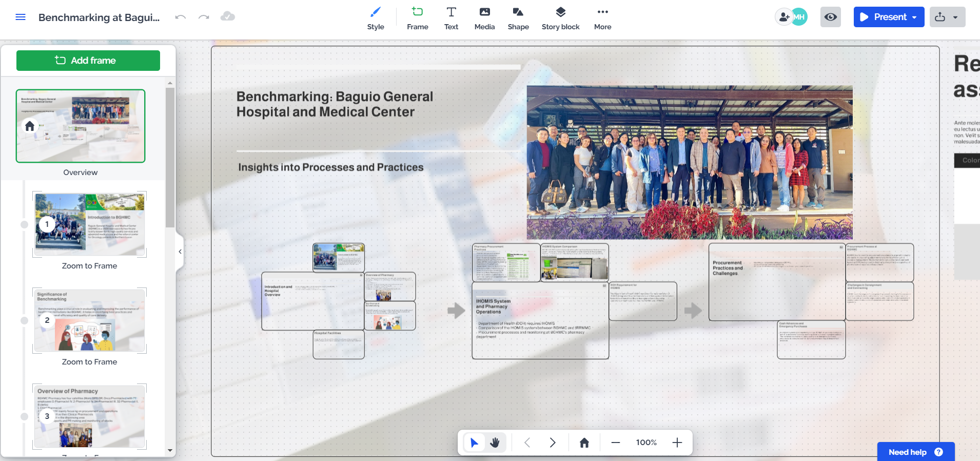Open the More options menu
Viewport: 980px width, 461px height.
(x=602, y=18)
